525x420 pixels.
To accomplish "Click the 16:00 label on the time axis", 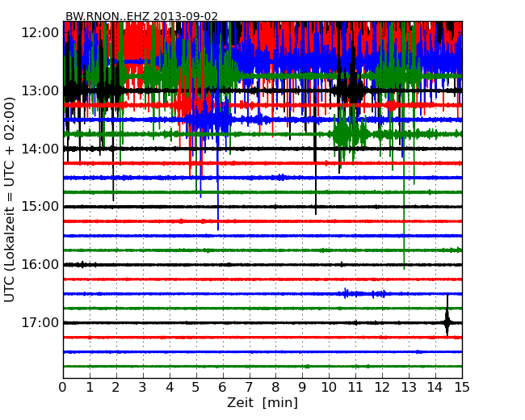I will coord(40,265).
